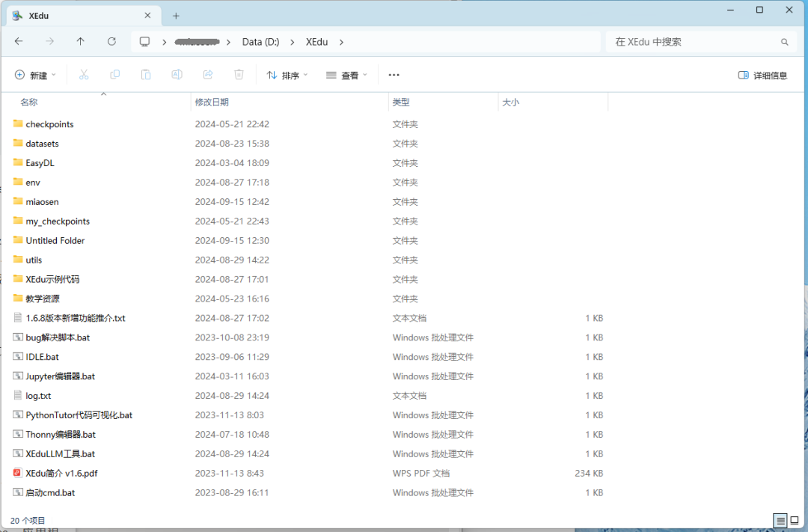The width and height of the screenshot is (808, 532).
Task: Select the 教学资源 folder icon
Action: point(18,299)
